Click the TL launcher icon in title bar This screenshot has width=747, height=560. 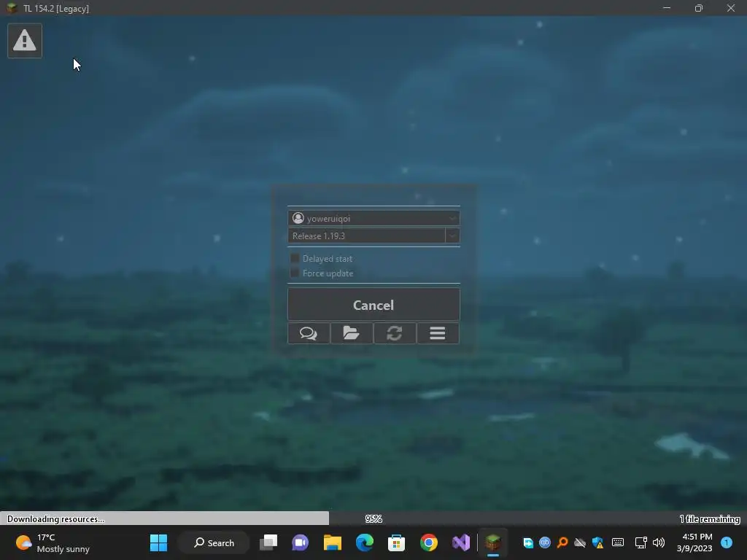pos(12,8)
